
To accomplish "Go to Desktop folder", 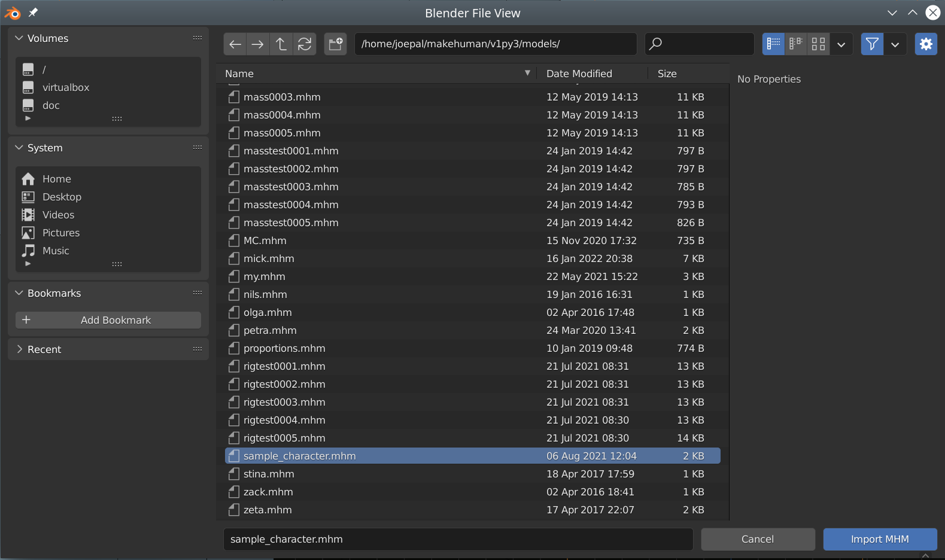I will point(108,197).
